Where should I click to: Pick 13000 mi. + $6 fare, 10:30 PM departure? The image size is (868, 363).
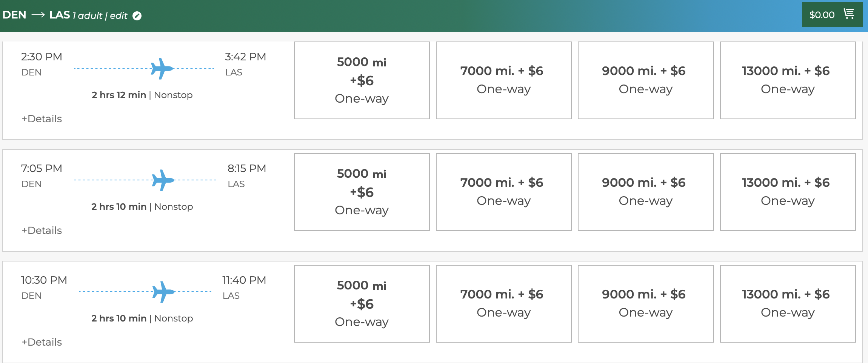[788, 304]
